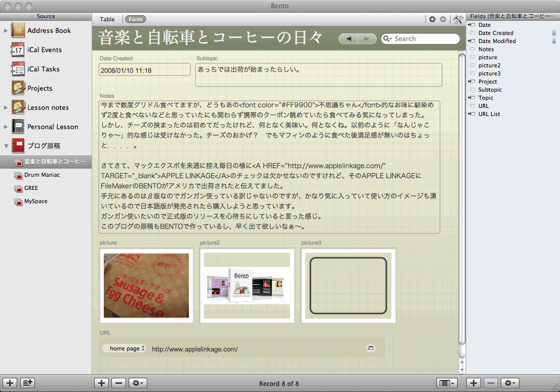This screenshot has width=560, height=392.
Task: Click the Record 8 of 8 status text
Action: (279, 383)
